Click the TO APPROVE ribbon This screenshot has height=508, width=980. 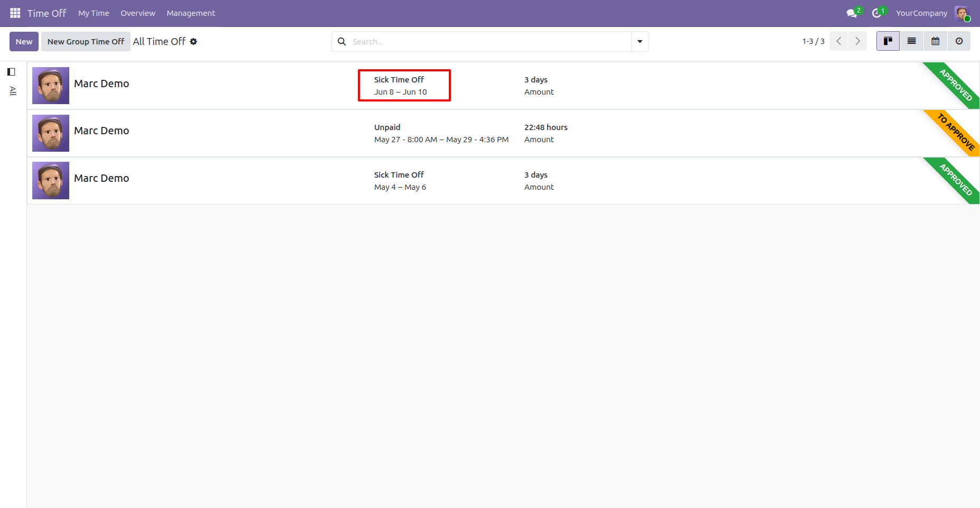[956, 131]
